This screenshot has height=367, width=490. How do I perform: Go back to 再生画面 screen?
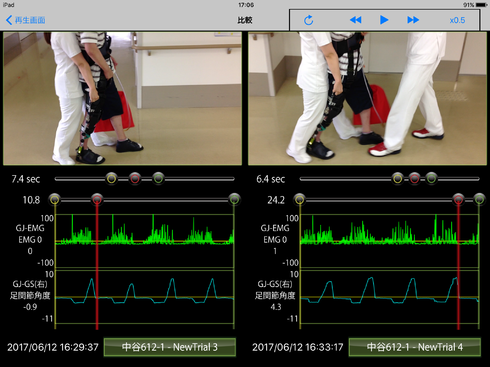pyautogui.click(x=26, y=20)
